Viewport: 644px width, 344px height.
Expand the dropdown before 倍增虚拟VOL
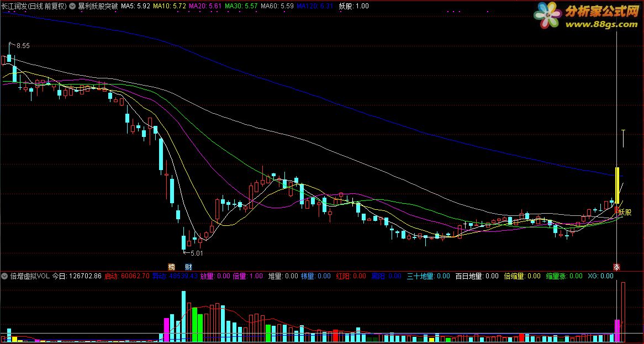click(x=4, y=276)
